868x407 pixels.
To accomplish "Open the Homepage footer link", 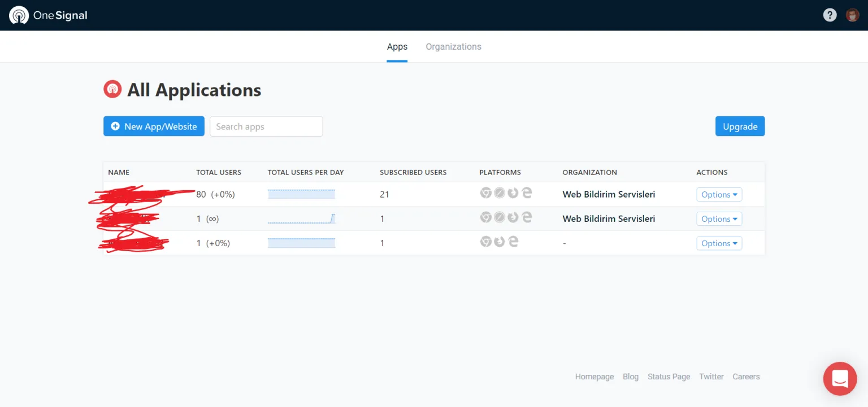I will click(594, 377).
